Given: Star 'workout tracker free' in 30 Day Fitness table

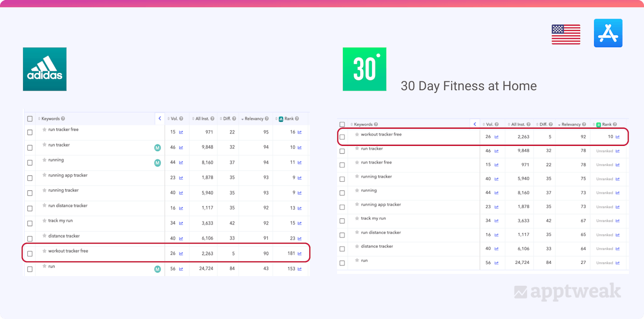Looking at the screenshot, I should click(357, 135).
